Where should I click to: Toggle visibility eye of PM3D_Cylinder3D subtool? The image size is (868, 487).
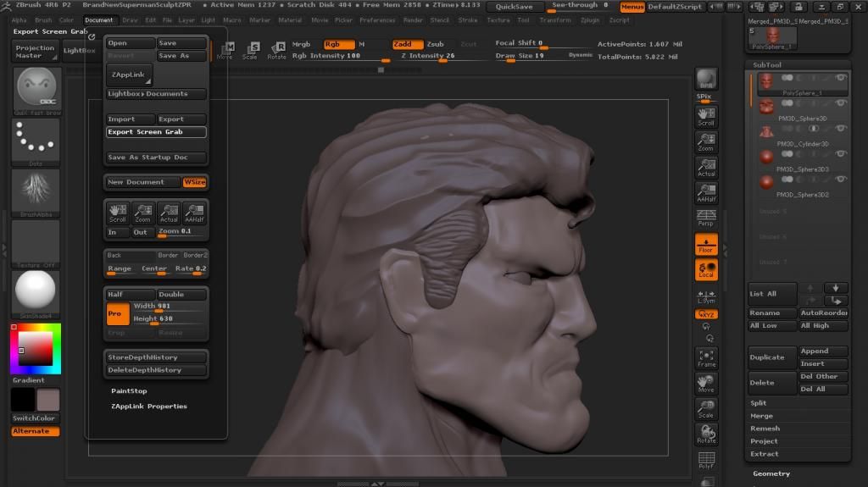pyautogui.click(x=841, y=129)
